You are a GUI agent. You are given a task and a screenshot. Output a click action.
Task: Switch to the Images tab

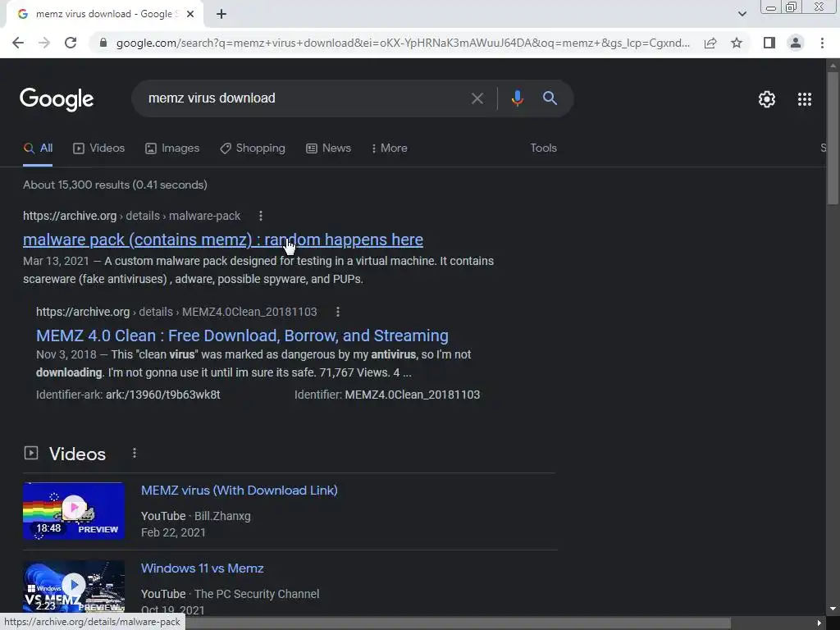click(x=172, y=148)
